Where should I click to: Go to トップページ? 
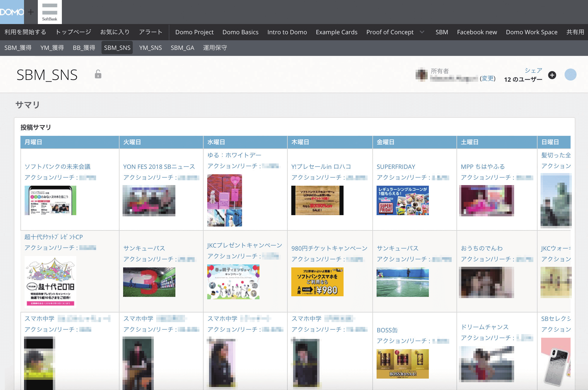coord(74,32)
